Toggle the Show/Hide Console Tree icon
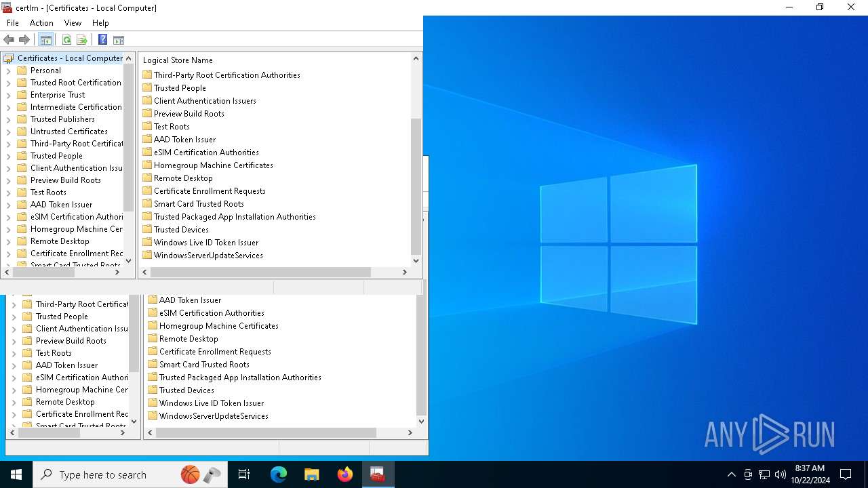Screen dimensions: 868x488 (46, 40)
